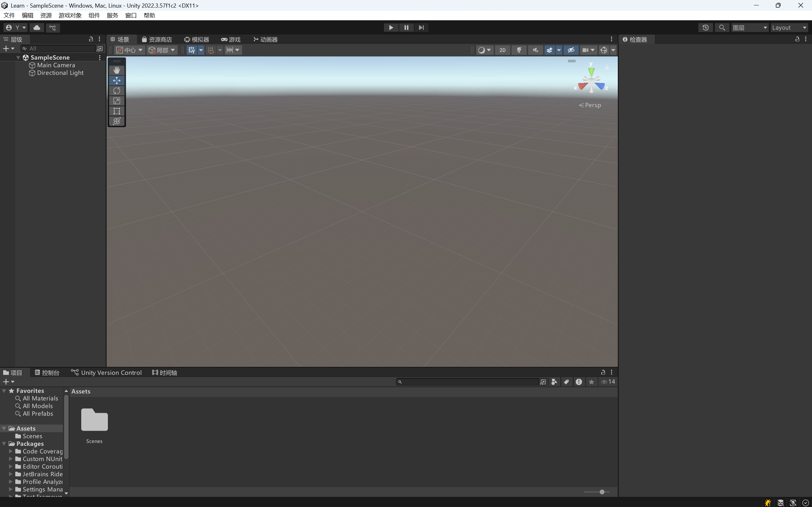Select the Scale tool
812x507 pixels.
click(x=116, y=101)
